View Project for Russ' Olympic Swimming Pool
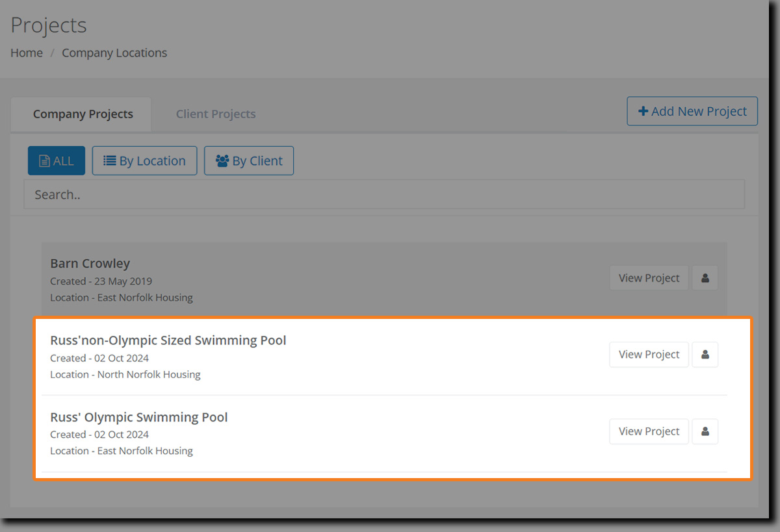 [649, 431]
